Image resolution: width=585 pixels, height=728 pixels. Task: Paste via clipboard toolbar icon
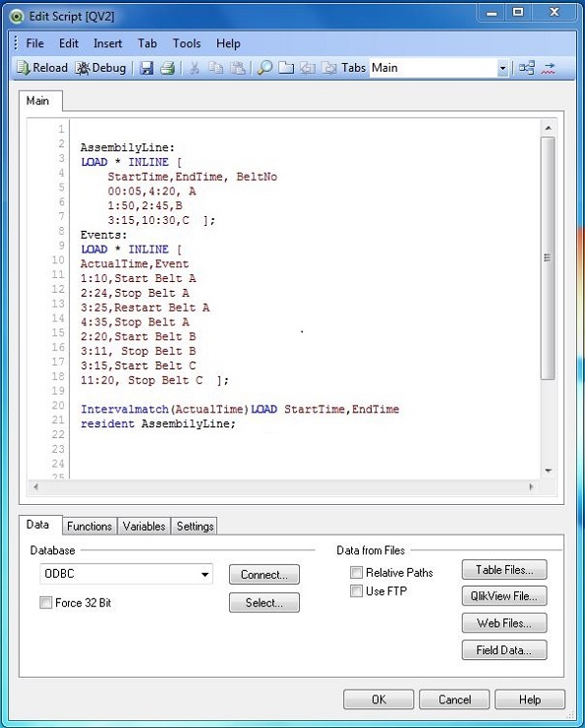click(238, 68)
